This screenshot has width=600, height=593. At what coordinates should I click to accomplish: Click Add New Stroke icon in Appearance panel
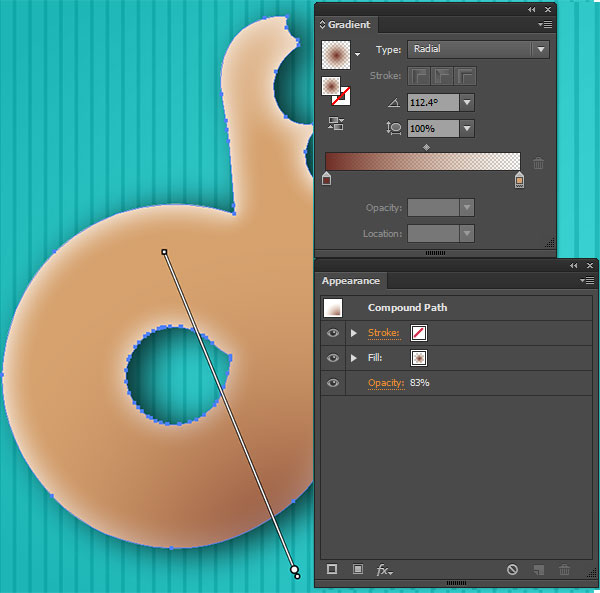coord(332,569)
